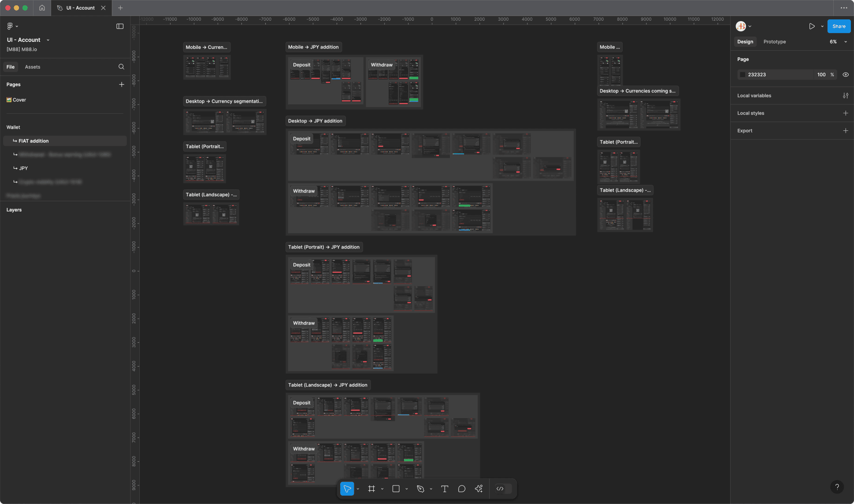854x504 pixels.
Task: Open the page background color swatch
Action: pos(743,74)
